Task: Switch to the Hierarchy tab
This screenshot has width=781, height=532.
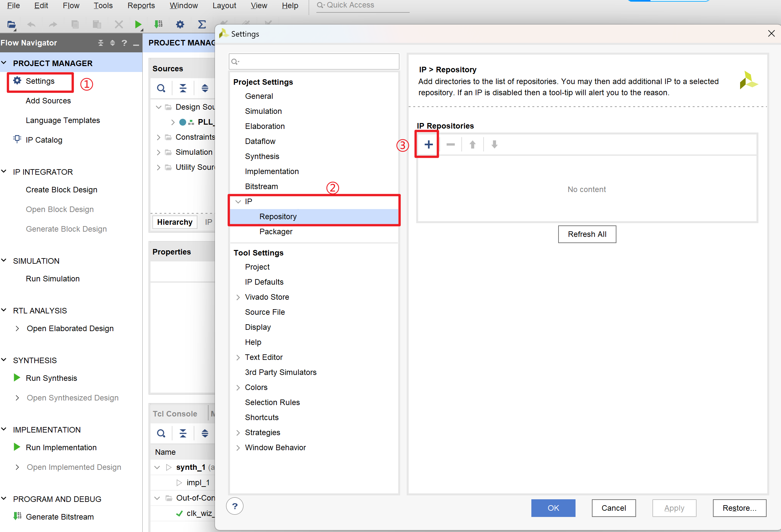Action: tap(175, 222)
